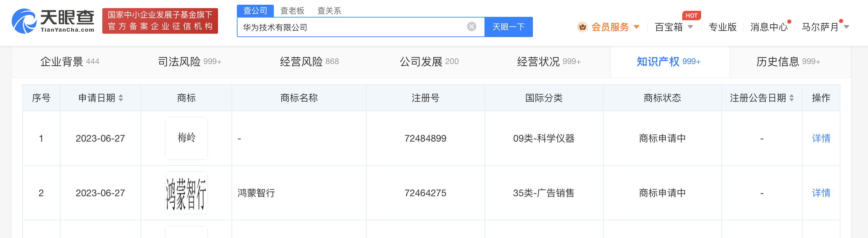Click the 2023-06-27 date in row 1
Screen dimensions: 868x238
tap(100, 139)
